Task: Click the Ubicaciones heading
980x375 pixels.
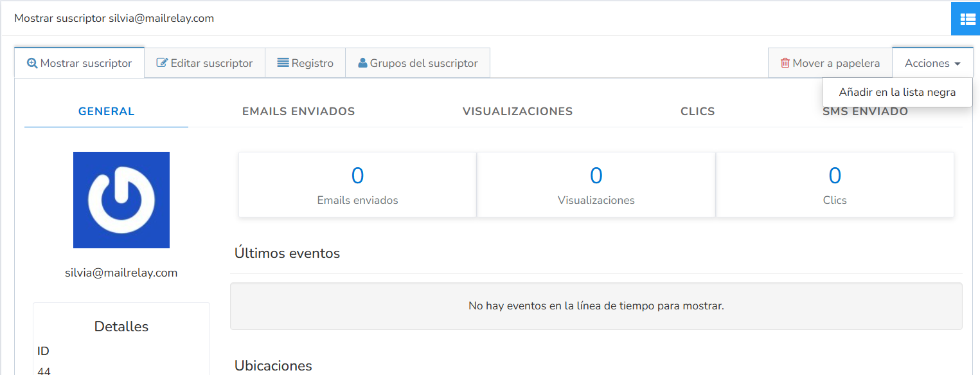Action: (273, 366)
